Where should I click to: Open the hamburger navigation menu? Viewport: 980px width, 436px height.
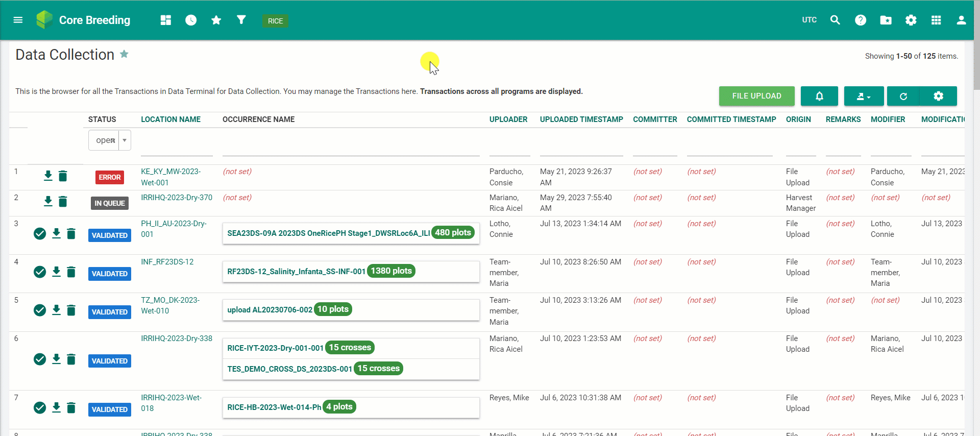18,20
